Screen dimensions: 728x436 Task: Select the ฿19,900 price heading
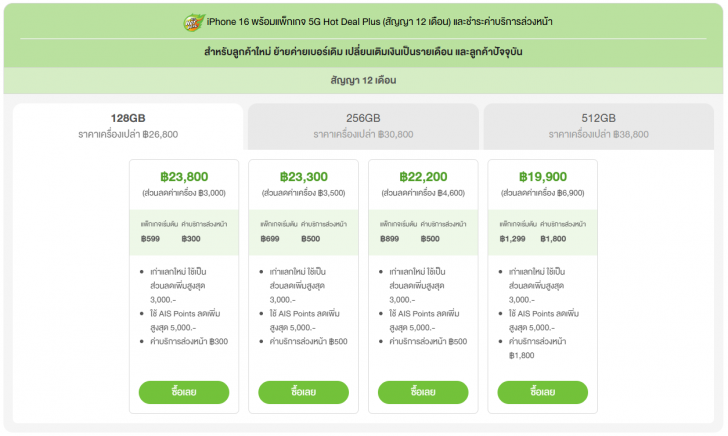tap(543, 175)
